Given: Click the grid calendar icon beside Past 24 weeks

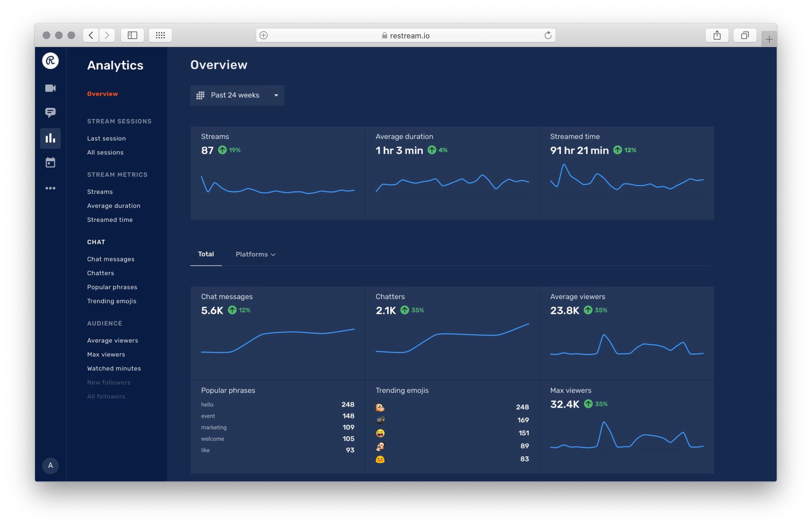Looking at the screenshot, I should pyautogui.click(x=201, y=95).
